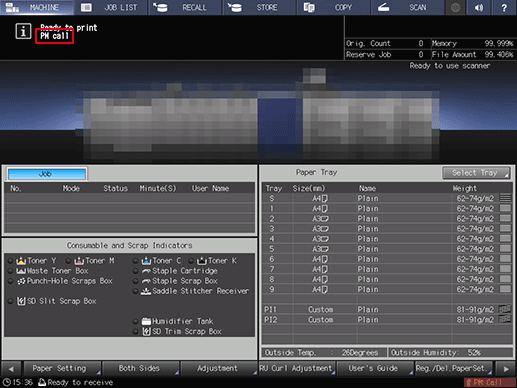Switch to the SCAN tab
The image size is (517, 388).
point(408,7)
